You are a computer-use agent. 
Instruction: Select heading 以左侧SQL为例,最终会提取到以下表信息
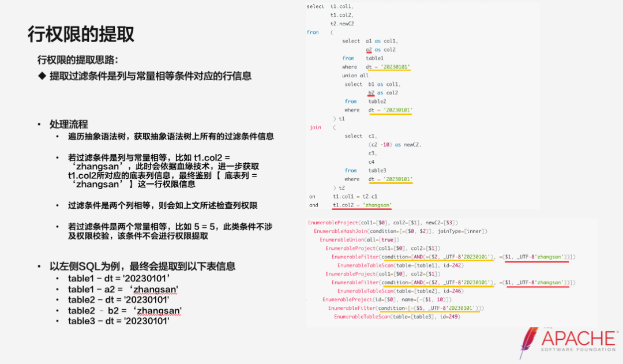coord(142,267)
